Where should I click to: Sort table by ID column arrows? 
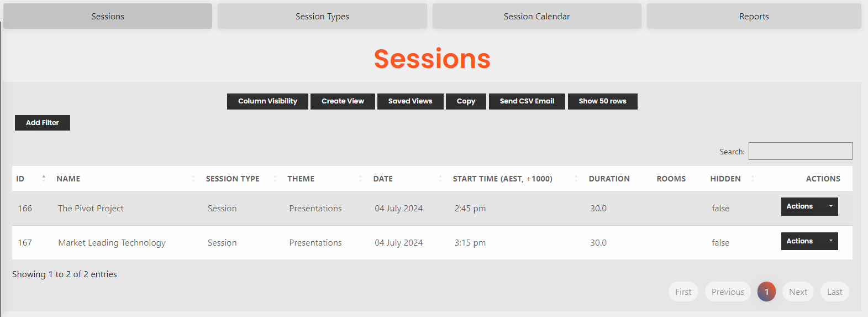point(44,178)
